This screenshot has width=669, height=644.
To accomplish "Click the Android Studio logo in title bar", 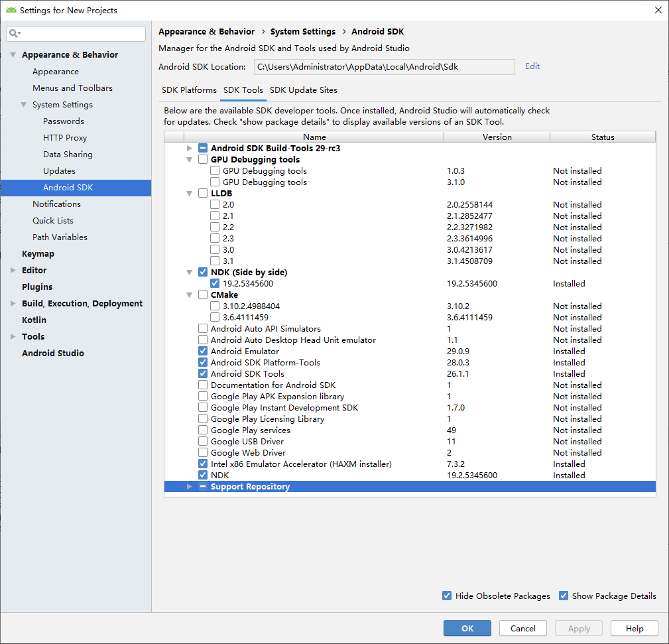I will click(11, 10).
